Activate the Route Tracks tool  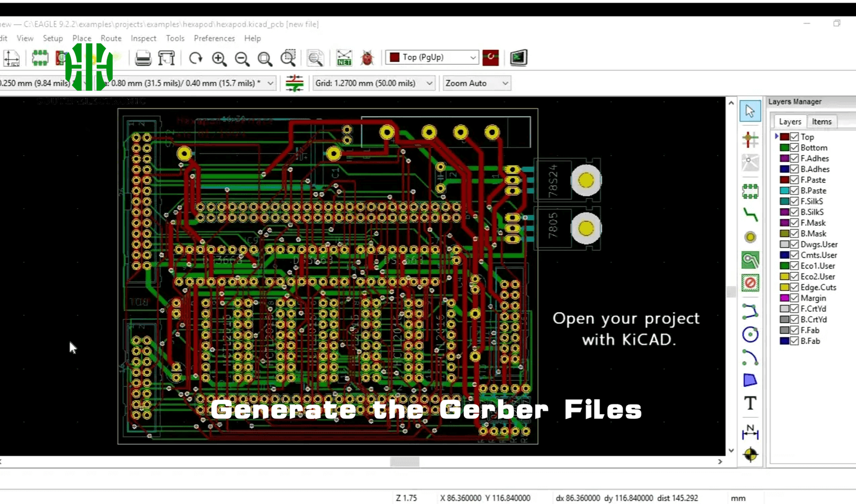pos(751,216)
